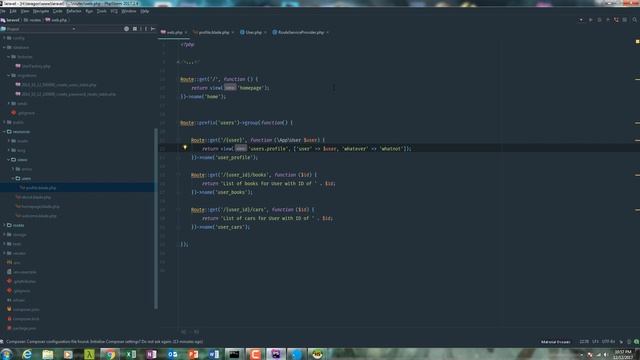This screenshot has height=360, width=640.
Task: Open the run configuration dropdown in toolbar
Action: click(581, 20)
